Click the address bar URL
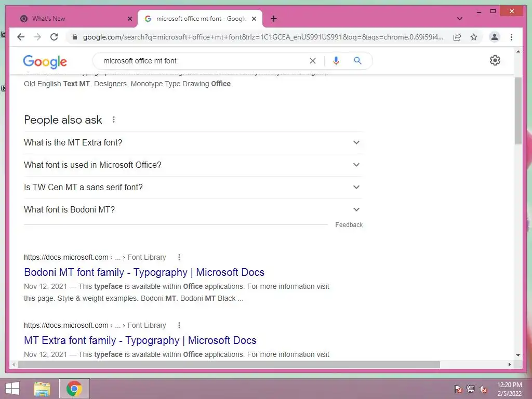This screenshot has height=399, width=532. (263, 37)
